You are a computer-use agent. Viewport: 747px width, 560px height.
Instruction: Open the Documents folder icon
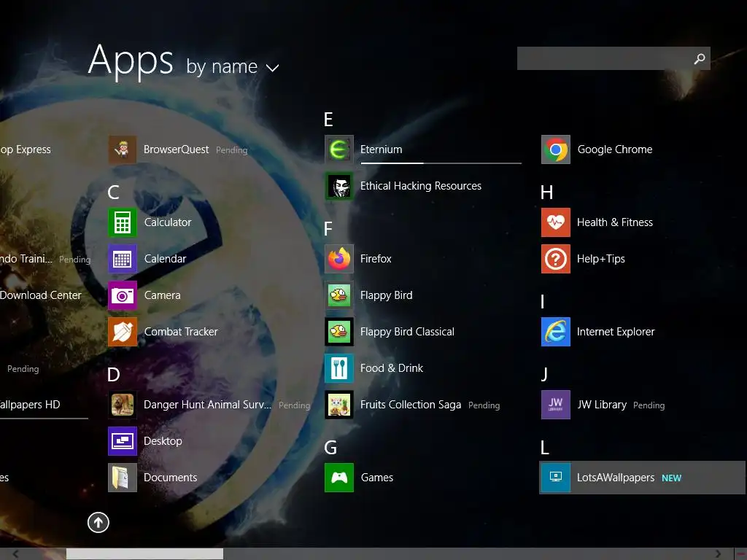point(123,478)
